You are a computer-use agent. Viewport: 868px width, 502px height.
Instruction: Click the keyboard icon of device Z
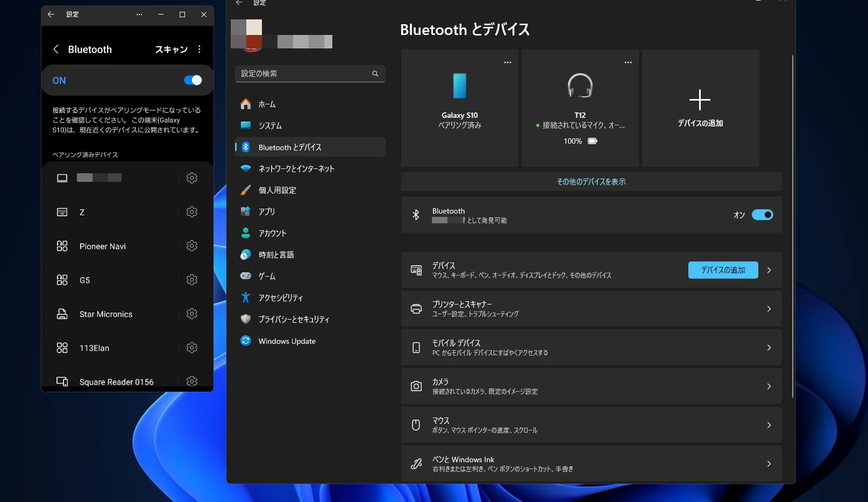point(62,212)
